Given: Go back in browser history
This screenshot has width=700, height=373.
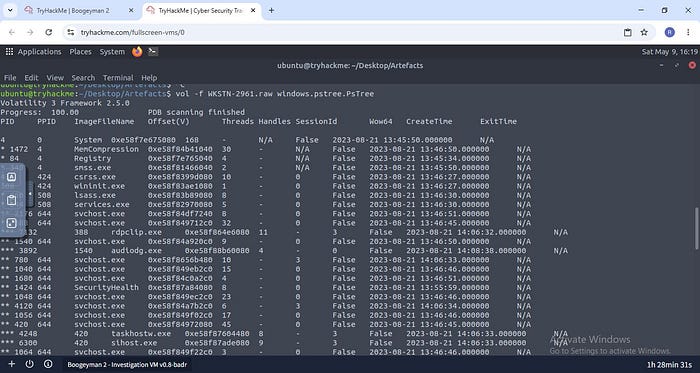Looking at the screenshot, I should 12,32.
